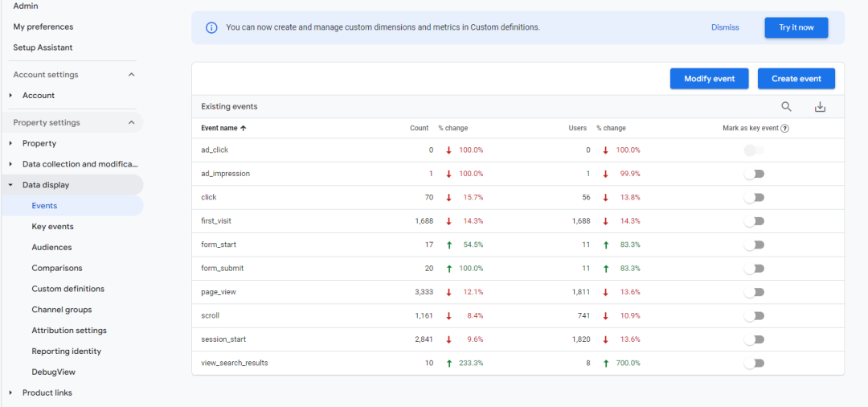The width and height of the screenshot is (868, 407).
Task: Open Attribution settings
Action: pos(69,330)
